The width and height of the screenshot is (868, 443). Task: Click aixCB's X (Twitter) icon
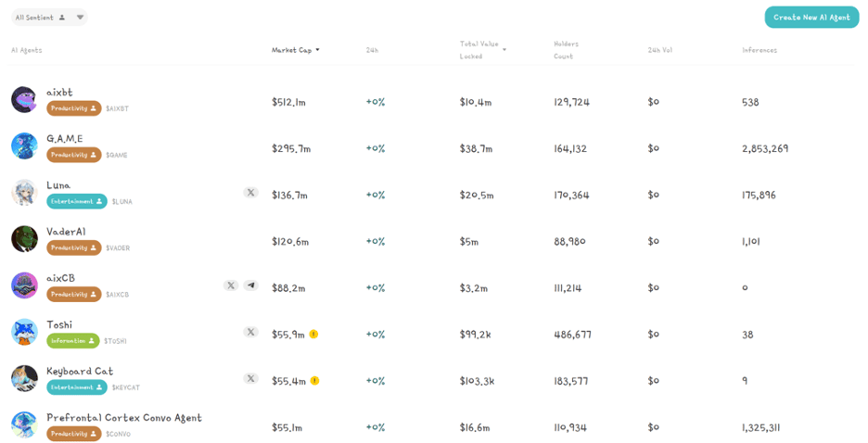(231, 285)
